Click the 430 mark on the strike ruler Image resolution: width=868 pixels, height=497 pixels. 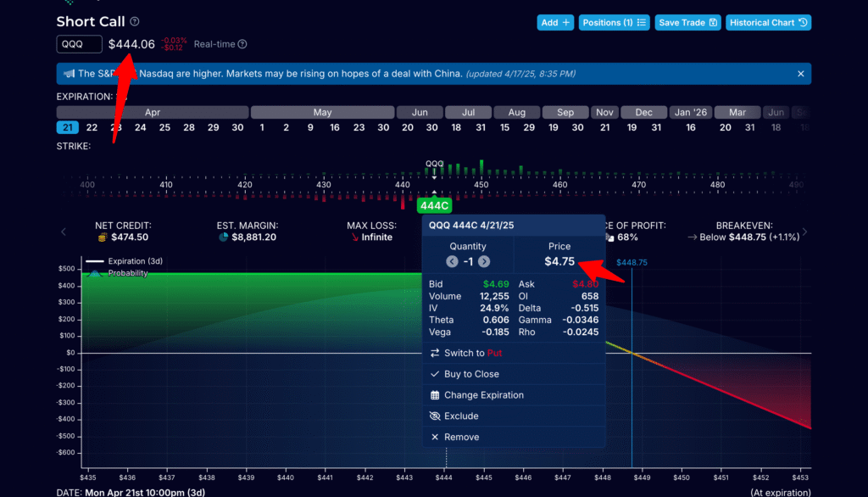coord(324,185)
